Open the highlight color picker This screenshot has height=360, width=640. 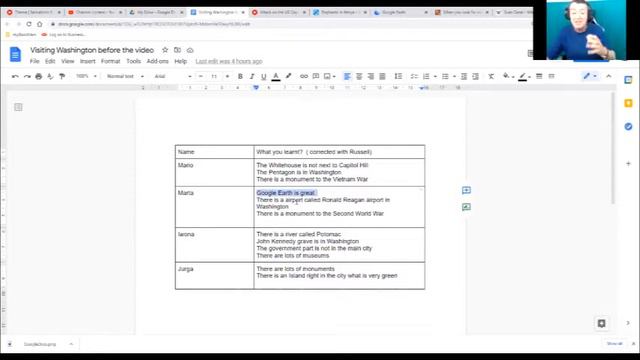(288, 76)
